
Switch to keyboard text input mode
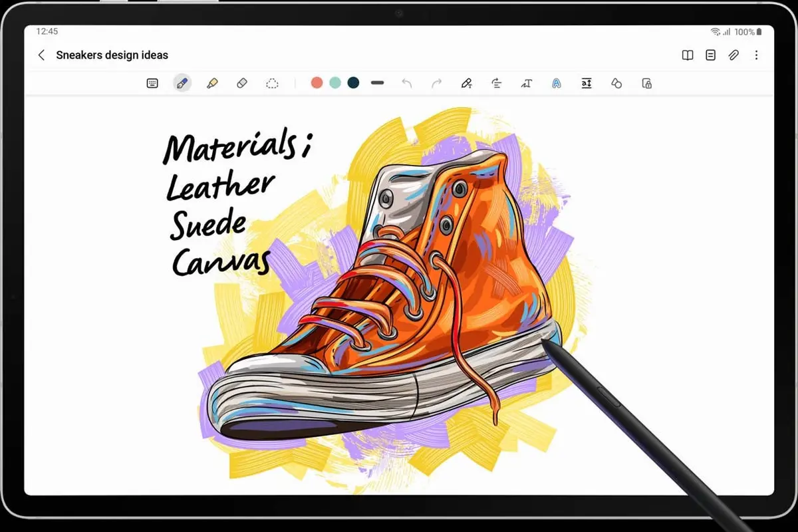click(x=152, y=83)
